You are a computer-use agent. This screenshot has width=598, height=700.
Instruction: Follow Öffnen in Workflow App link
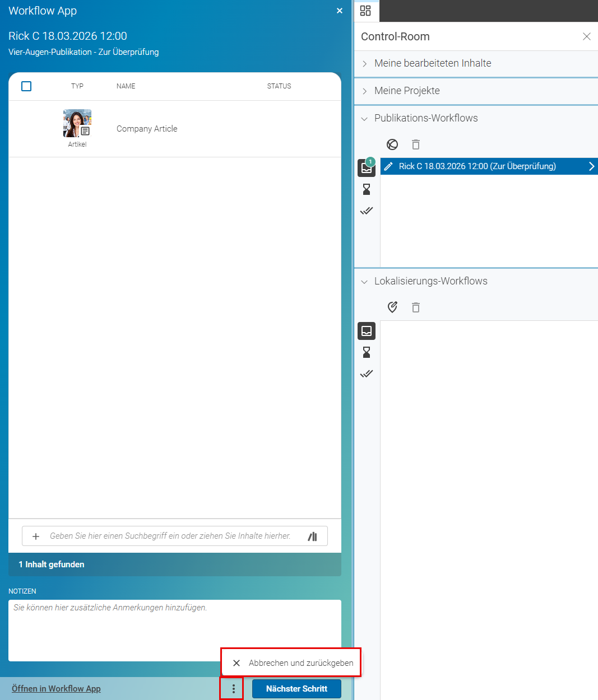pyautogui.click(x=56, y=689)
